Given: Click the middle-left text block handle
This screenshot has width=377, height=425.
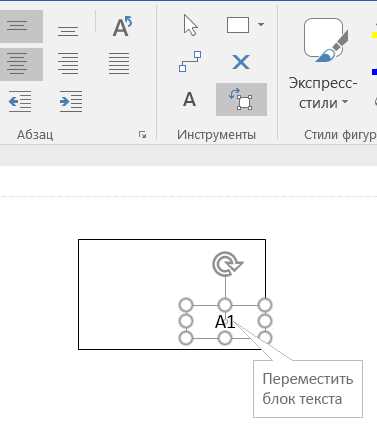Looking at the screenshot, I should click(x=186, y=321).
